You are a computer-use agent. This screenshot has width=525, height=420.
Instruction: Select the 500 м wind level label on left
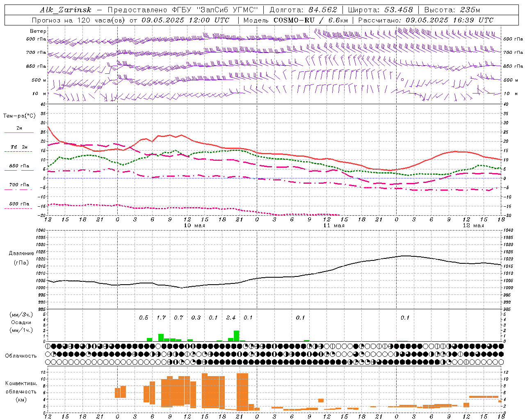(x=39, y=80)
